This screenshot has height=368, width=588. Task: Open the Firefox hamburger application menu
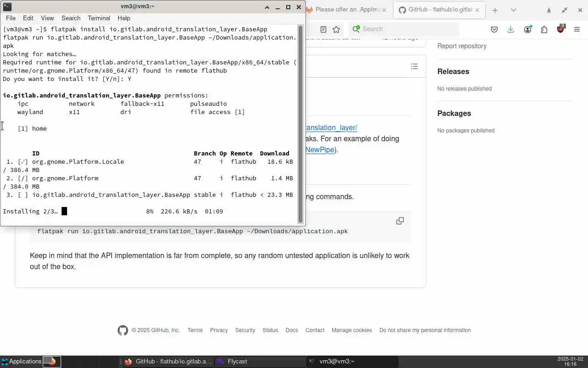pyautogui.click(x=577, y=29)
